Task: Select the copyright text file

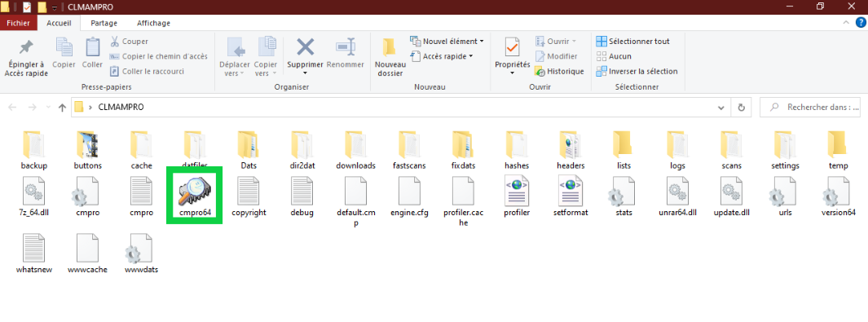Action: 249,197
